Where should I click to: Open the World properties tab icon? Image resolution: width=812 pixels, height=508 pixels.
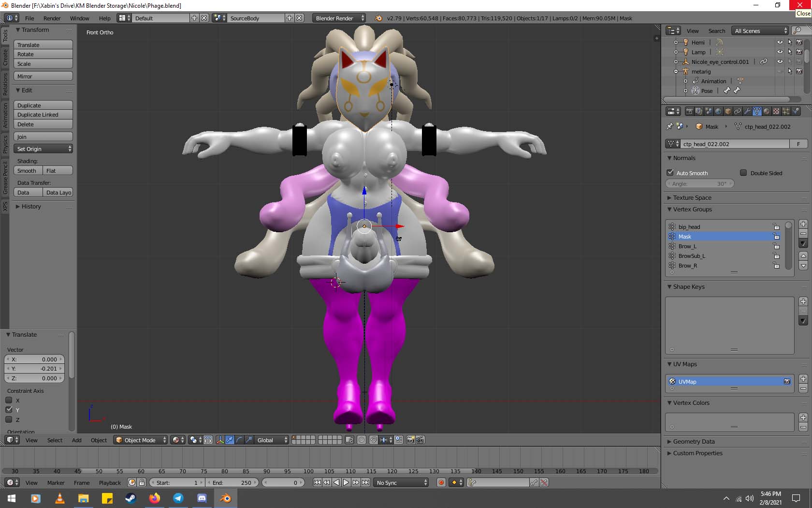(x=718, y=111)
